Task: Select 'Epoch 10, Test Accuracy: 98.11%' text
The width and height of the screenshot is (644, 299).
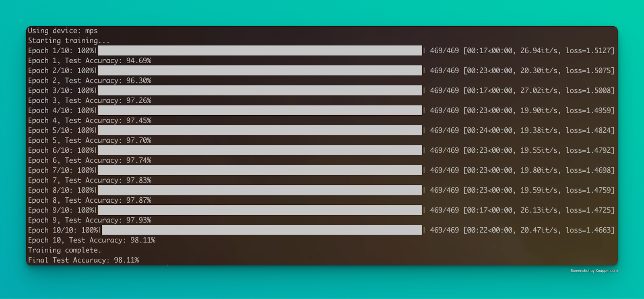Action: click(x=92, y=240)
